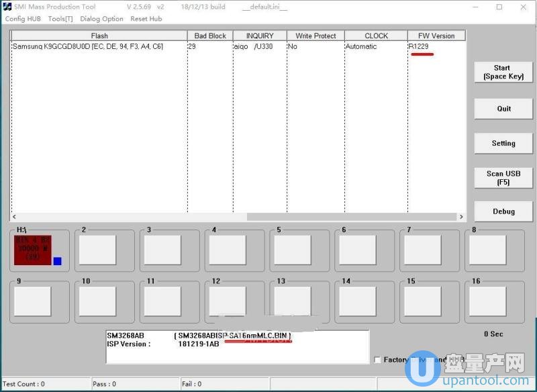Select port slot number 16
The width and height of the screenshot is (537, 392).
[487, 301]
